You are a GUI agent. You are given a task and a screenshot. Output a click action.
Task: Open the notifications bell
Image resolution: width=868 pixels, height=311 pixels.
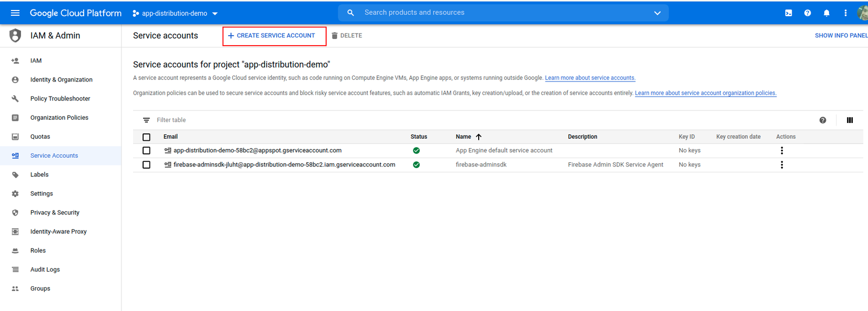(826, 13)
